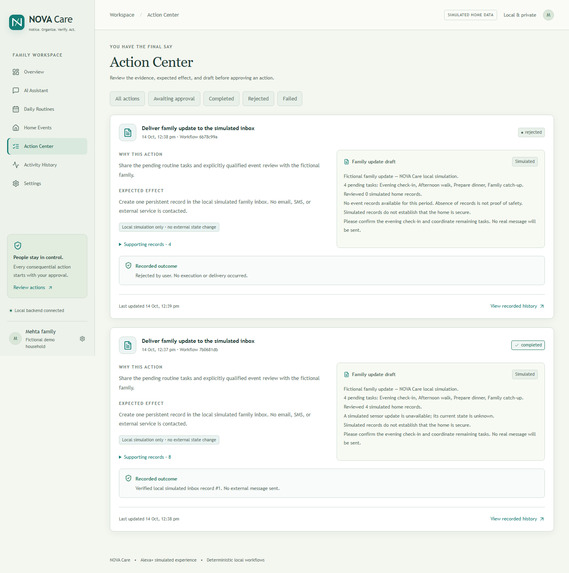The image size is (569, 573).
Task: Click title of completed family update action
Action: [198, 341]
